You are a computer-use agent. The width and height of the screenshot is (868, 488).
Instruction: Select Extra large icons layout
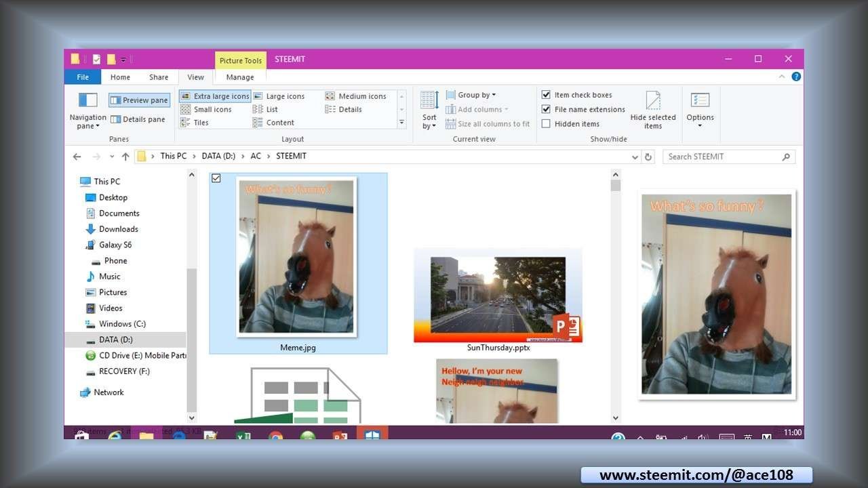tap(215, 96)
